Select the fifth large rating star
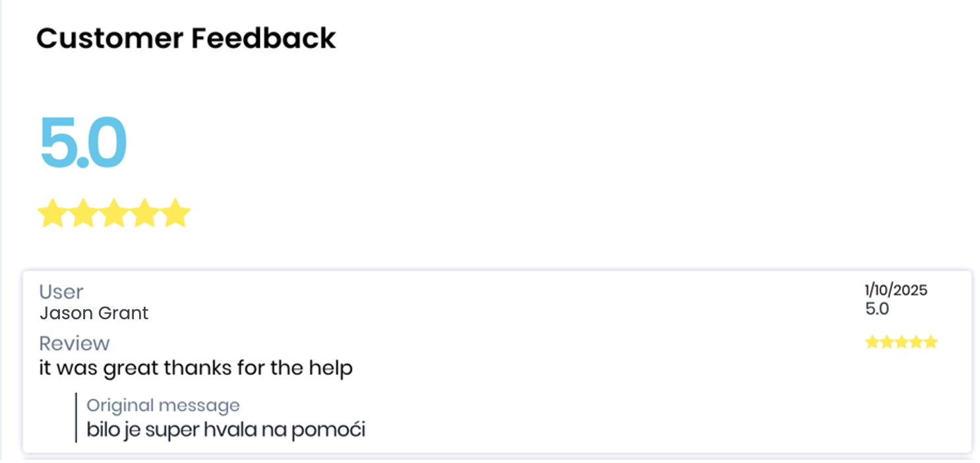Image resolution: width=980 pixels, height=463 pixels. (176, 214)
